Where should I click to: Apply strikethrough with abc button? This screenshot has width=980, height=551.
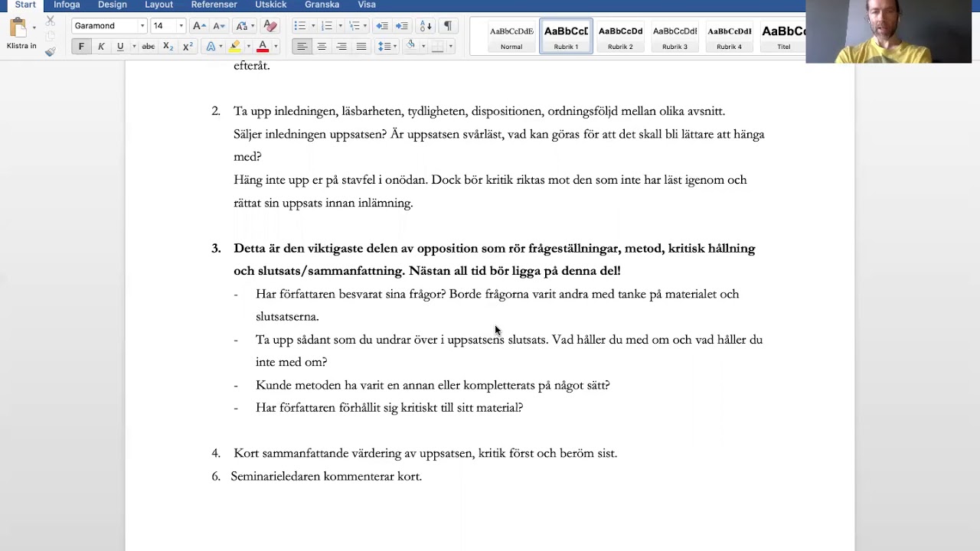(x=148, y=47)
